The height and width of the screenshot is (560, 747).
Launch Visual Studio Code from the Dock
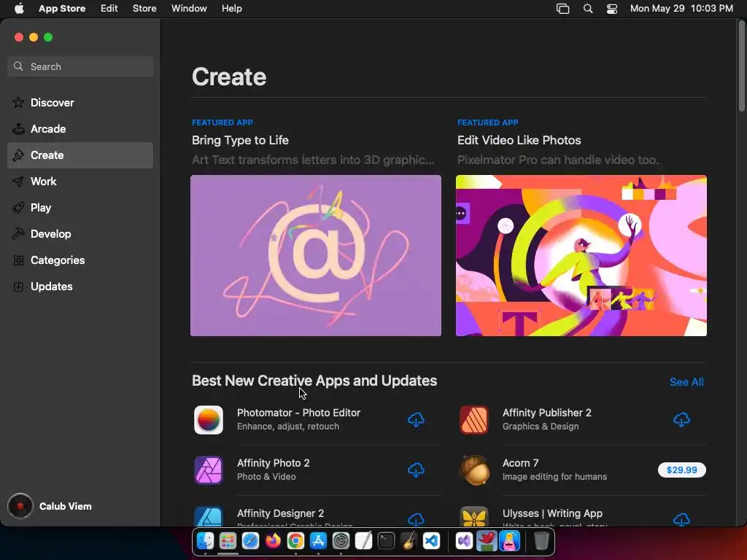click(432, 541)
